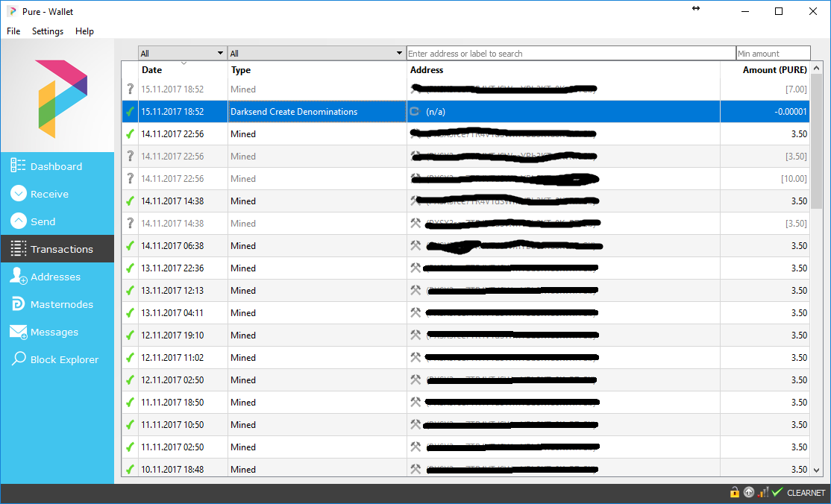Viewport: 831px width, 504px height.
Task: Open the Settings menu
Action: click(48, 31)
